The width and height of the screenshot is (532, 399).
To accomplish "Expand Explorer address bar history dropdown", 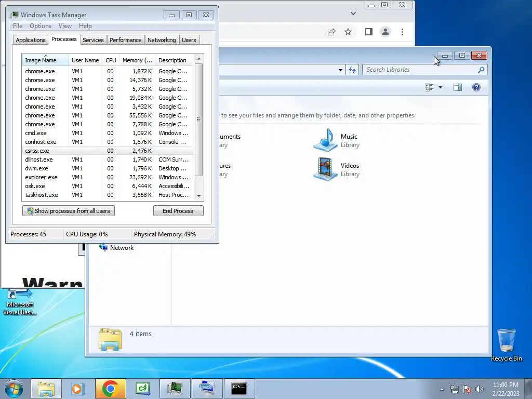I will (x=340, y=70).
